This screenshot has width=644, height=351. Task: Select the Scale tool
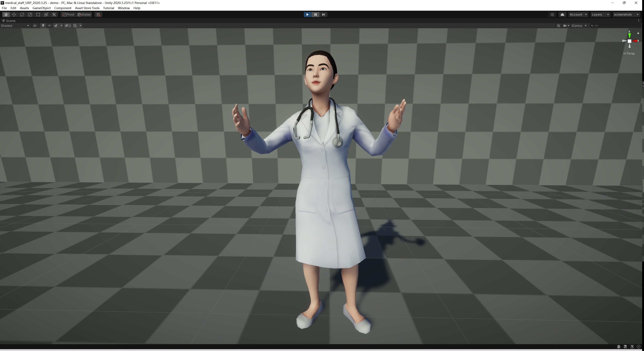tap(30, 15)
